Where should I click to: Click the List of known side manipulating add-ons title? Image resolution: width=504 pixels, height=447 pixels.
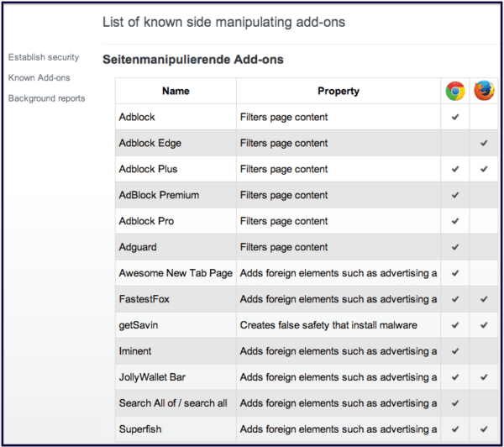coord(223,23)
